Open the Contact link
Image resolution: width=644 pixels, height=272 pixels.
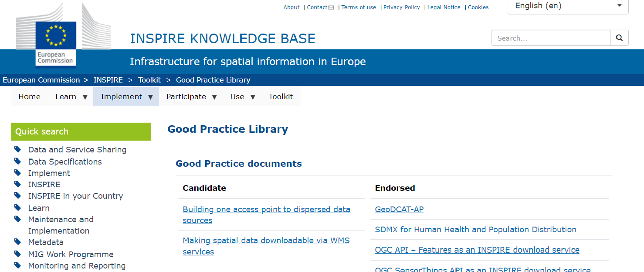(317, 7)
